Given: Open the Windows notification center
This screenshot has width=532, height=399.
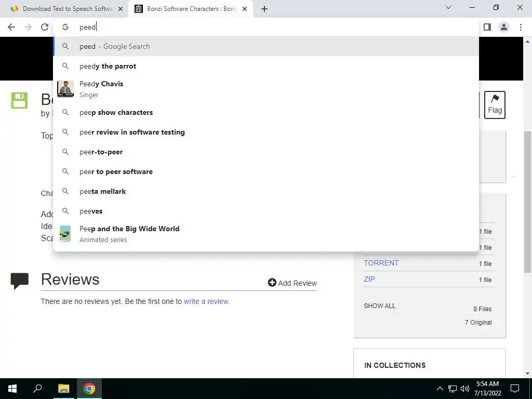Looking at the screenshot, I should [515, 389].
